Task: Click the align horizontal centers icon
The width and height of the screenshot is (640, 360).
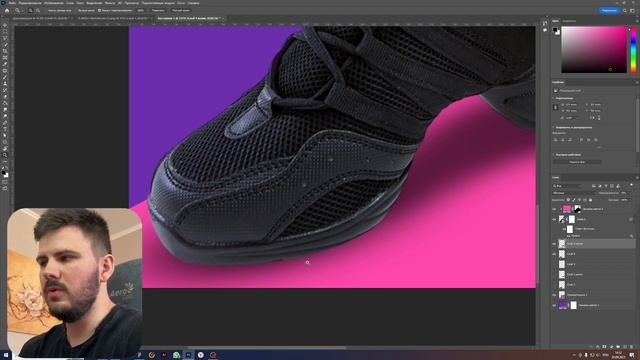Action: (563, 140)
